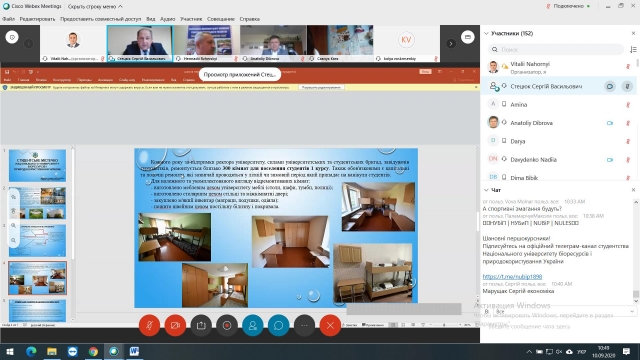The height and width of the screenshot is (360, 640).
Task: Unmute microphone with red mic button
Action: pyautogui.click(x=149, y=325)
